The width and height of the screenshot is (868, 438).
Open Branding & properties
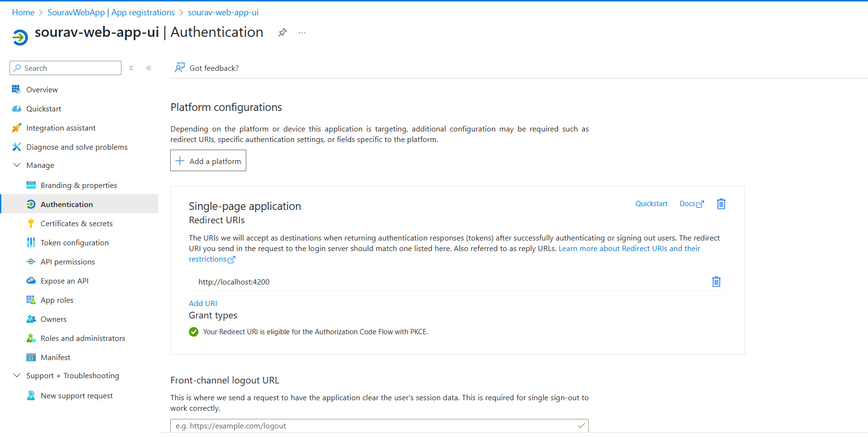click(78, 185)
